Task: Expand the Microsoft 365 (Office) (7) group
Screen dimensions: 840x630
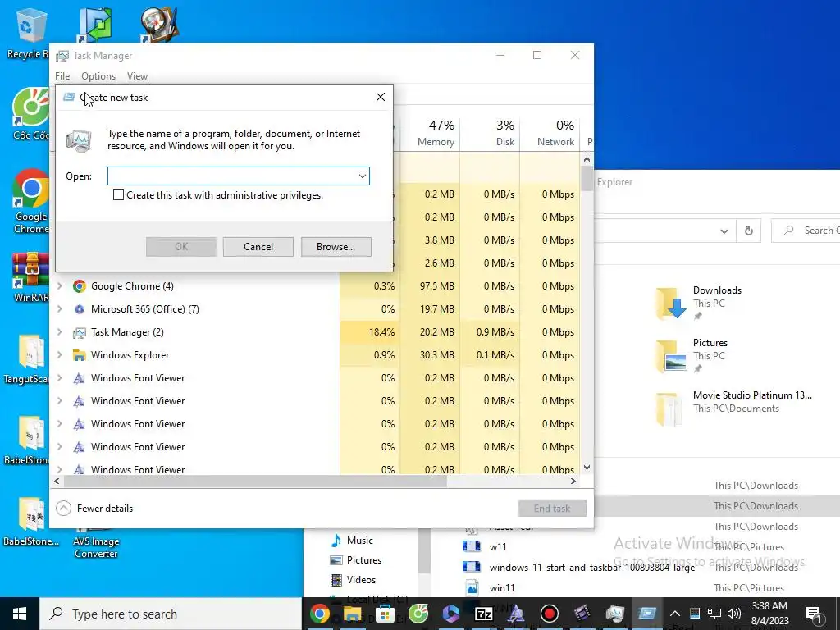Action: [x=60, y=309]
